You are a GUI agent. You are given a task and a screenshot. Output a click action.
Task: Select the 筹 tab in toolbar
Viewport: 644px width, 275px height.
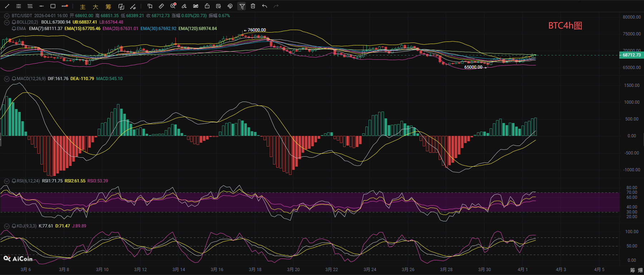tap(108, 6)
